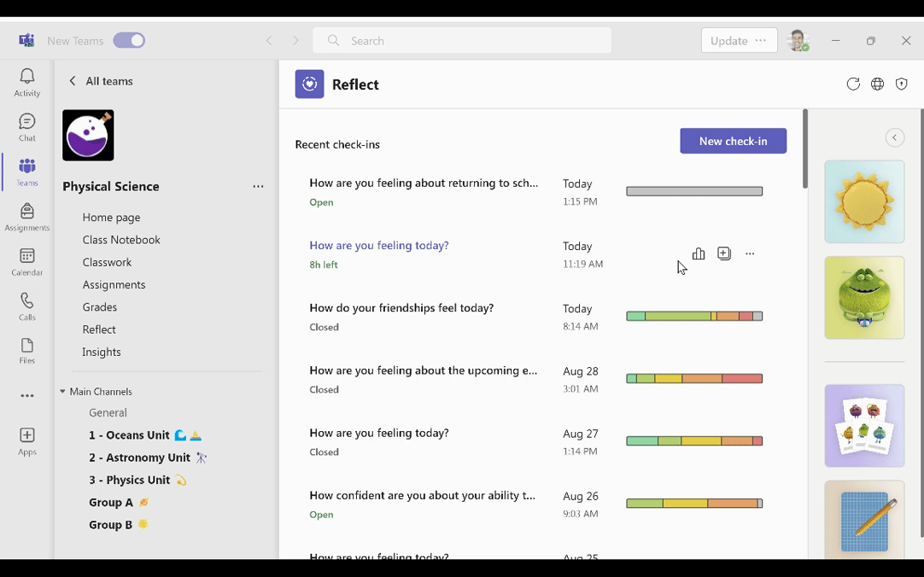924x577 pixels.
Task: Open more options for Physical Science team
Action: [x=258, y=186]
